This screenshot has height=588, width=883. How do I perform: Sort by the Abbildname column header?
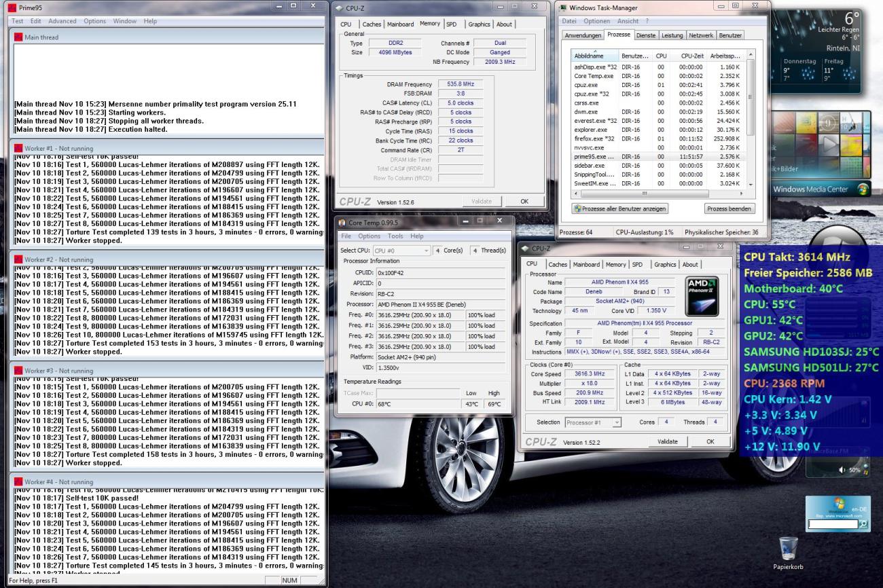click(594, 56)
